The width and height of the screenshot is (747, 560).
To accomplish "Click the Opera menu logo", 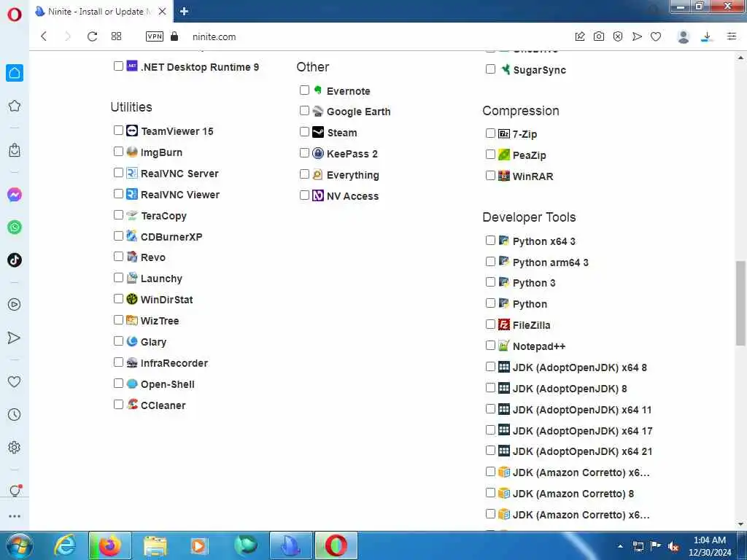I will tap(15, 15).
